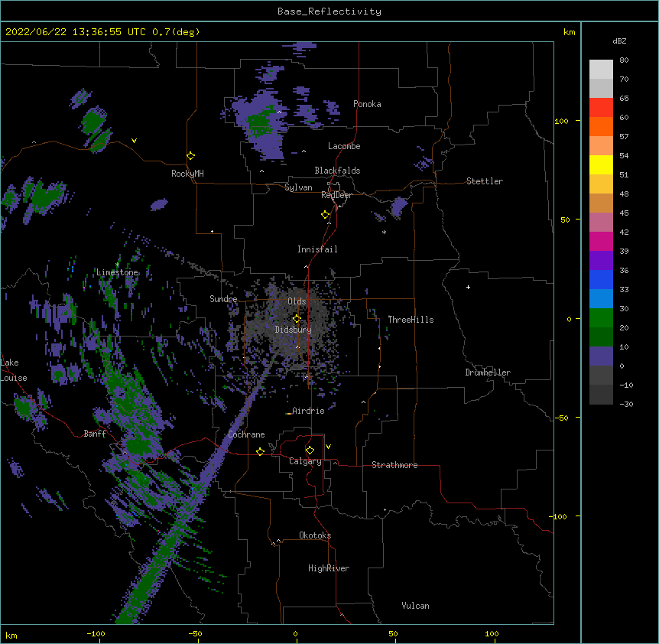Click the Blackfalds city label
Viewport: 659px width, 644px height.
337,171
